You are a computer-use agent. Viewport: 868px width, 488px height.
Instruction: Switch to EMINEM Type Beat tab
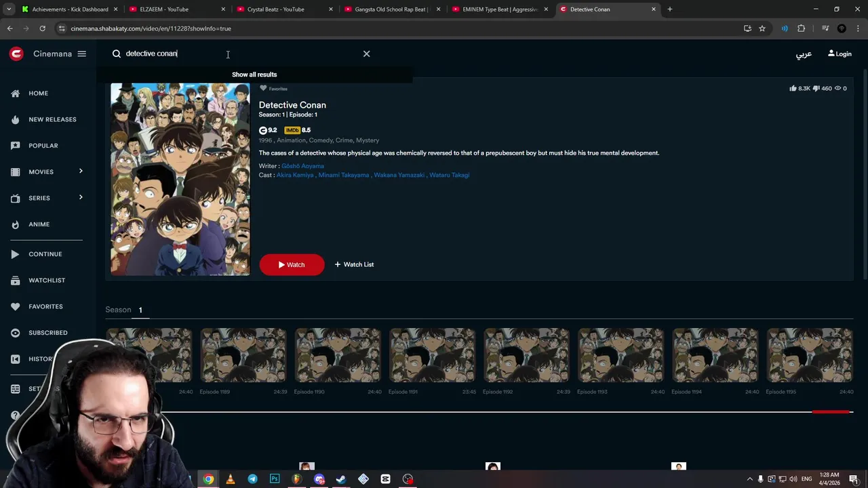click(x=500, y=9)
